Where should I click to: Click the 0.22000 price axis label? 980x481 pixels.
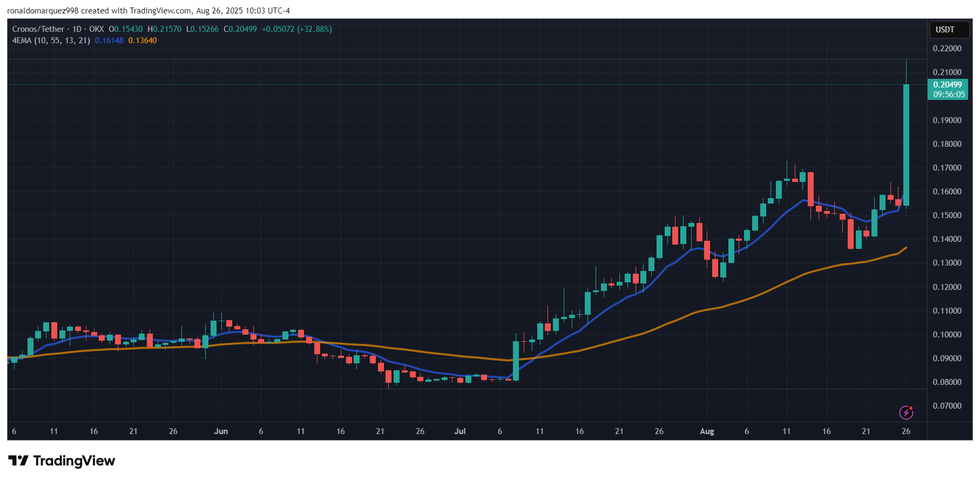coord(947,49)
